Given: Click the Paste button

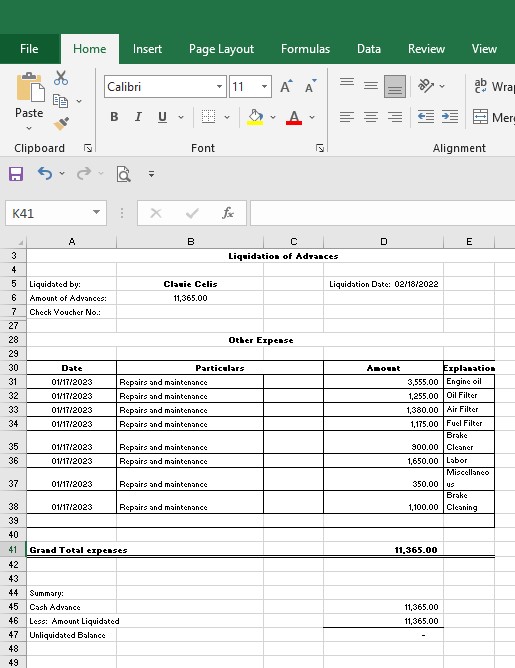Looking at the screenshot, I should pos(29,102).
